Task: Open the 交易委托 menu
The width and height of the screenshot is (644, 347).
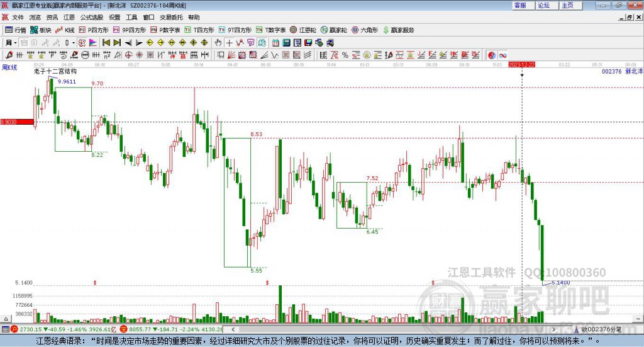Action: coord(171,17)
